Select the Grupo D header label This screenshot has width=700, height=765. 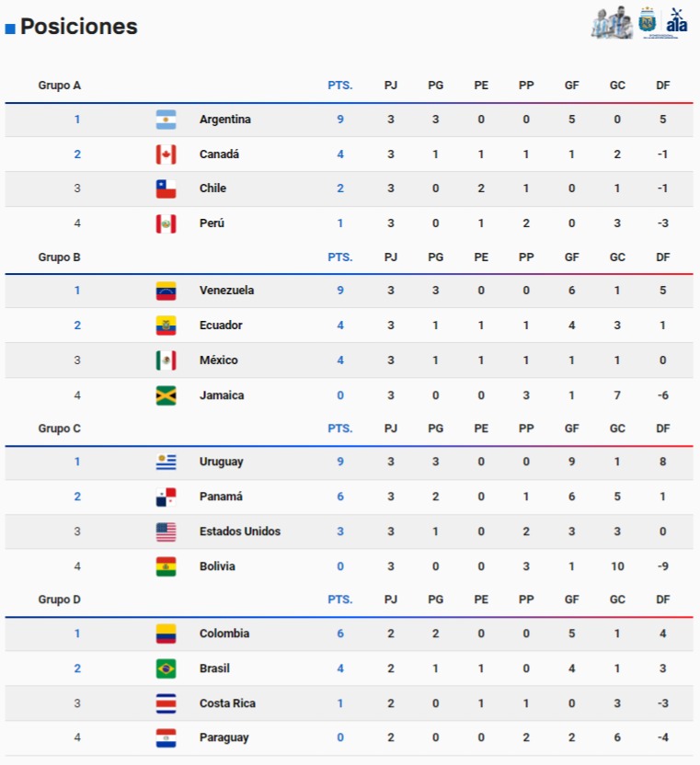tap(60, 599)
